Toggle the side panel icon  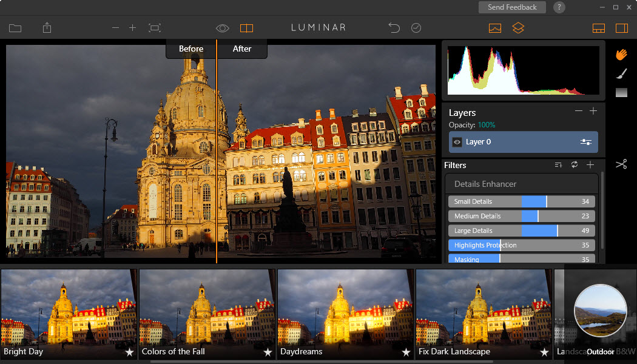pos(622,28)
